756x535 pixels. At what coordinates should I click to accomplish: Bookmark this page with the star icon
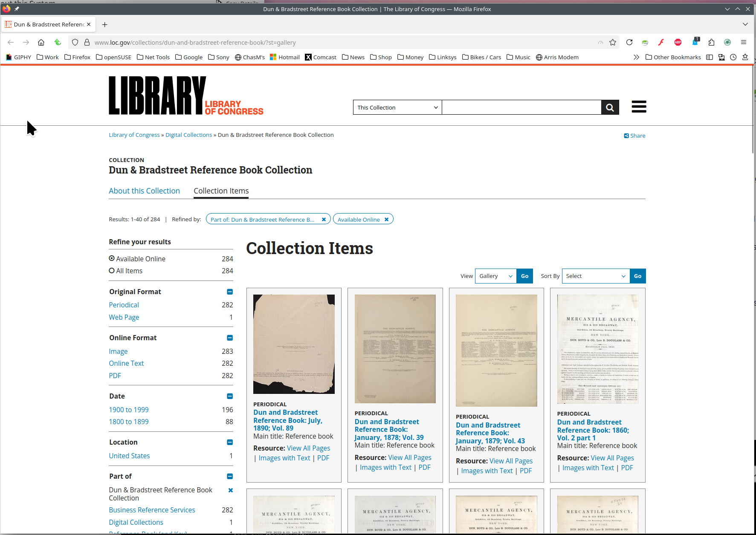pyautogui.click(x=613, y=42)
